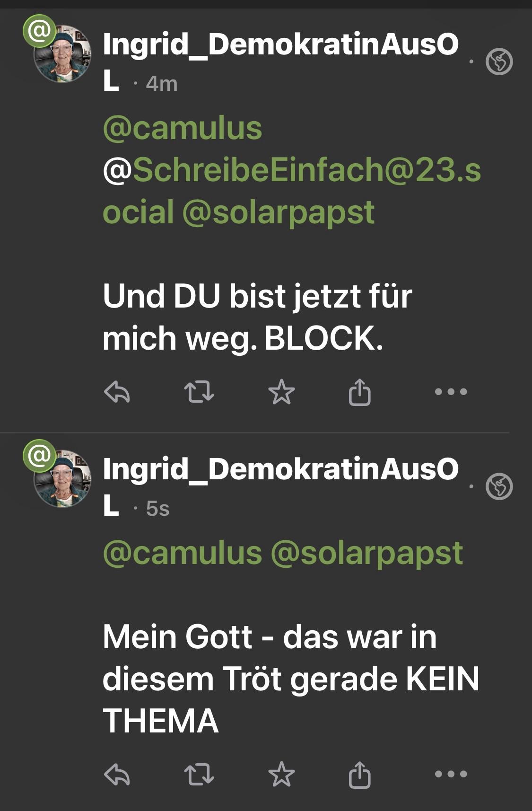Boost the BLOCK post
Screen dimensions: 532x811
[199, 392]
